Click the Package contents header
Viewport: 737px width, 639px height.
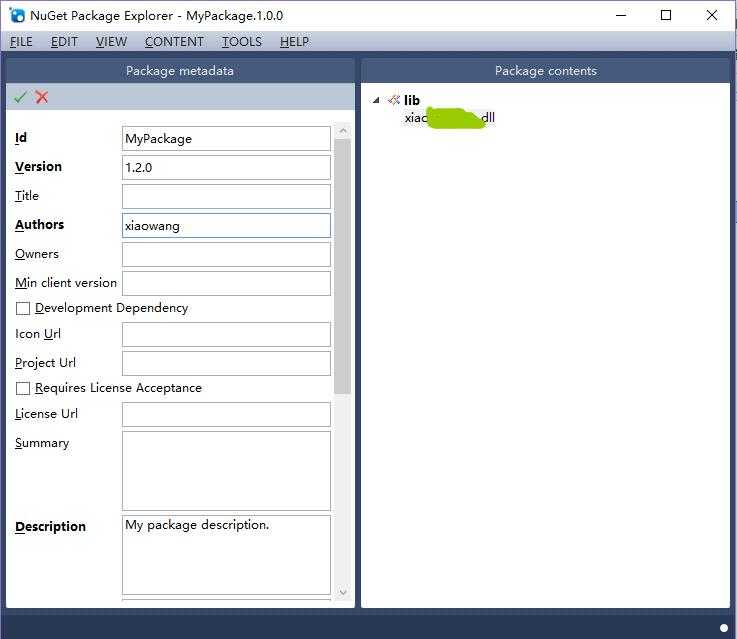coord(546,71)
